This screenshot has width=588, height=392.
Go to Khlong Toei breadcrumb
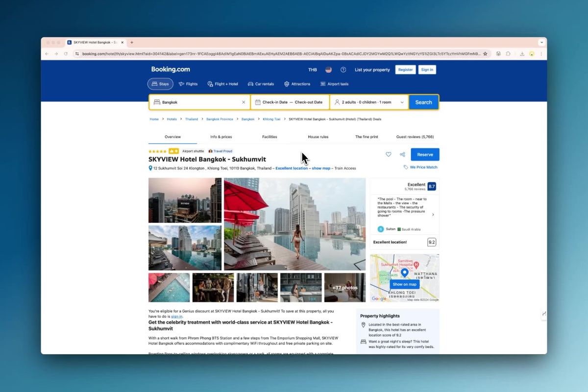[x=271, y=119]
